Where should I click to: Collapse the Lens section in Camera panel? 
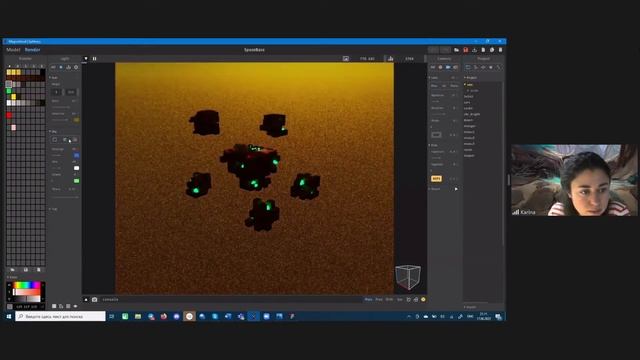433,78
